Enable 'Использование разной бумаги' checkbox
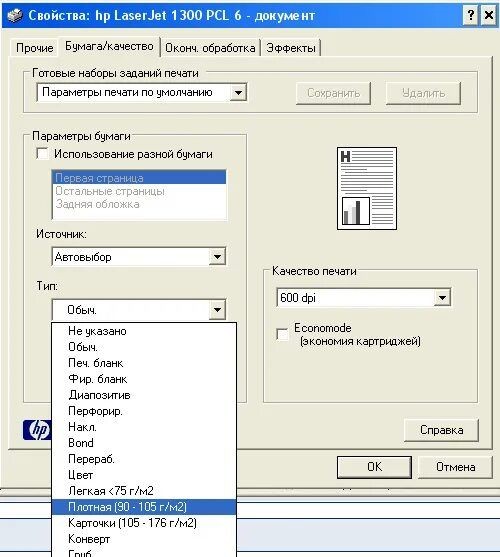The height and width of the screenshot is (557, 500). [43, 154]
